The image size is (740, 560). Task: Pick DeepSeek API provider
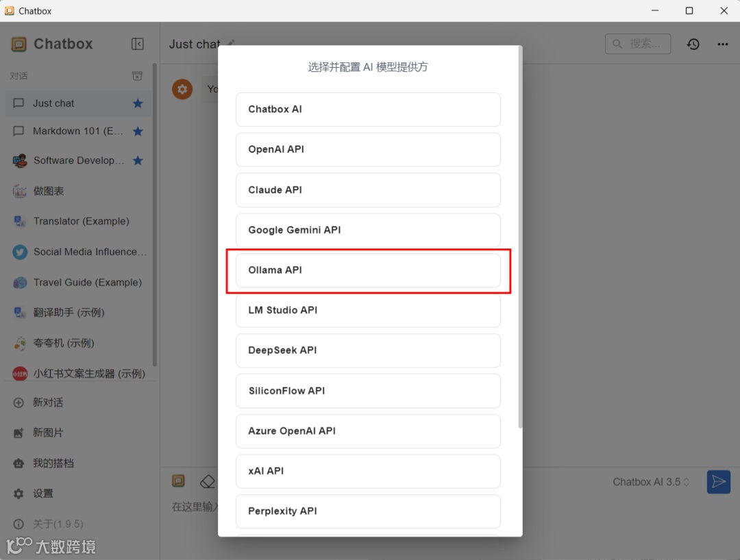click(368, 351)
